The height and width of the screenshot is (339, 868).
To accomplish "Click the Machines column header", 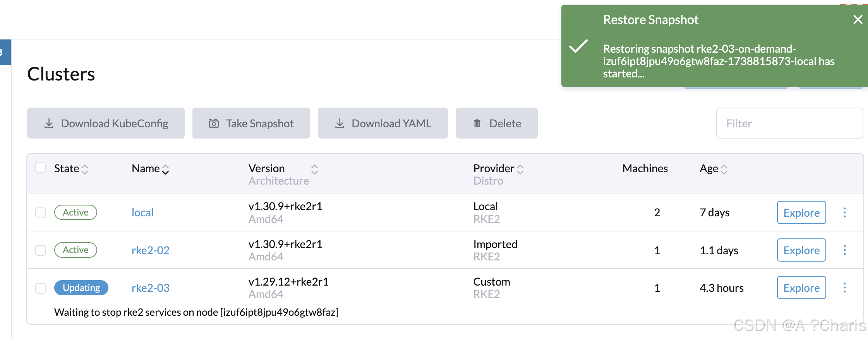I will [645, 168].
